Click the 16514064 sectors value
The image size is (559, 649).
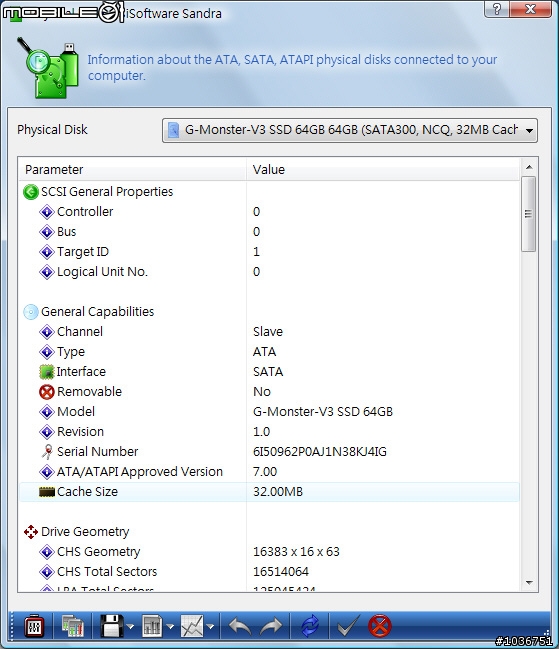281,572
